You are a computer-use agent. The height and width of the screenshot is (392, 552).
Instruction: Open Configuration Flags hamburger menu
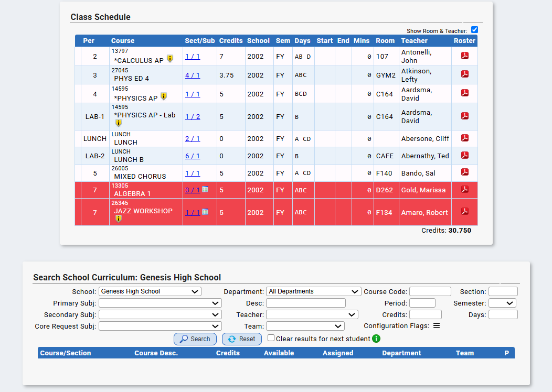pyautogui.click(x=437, y=325)
